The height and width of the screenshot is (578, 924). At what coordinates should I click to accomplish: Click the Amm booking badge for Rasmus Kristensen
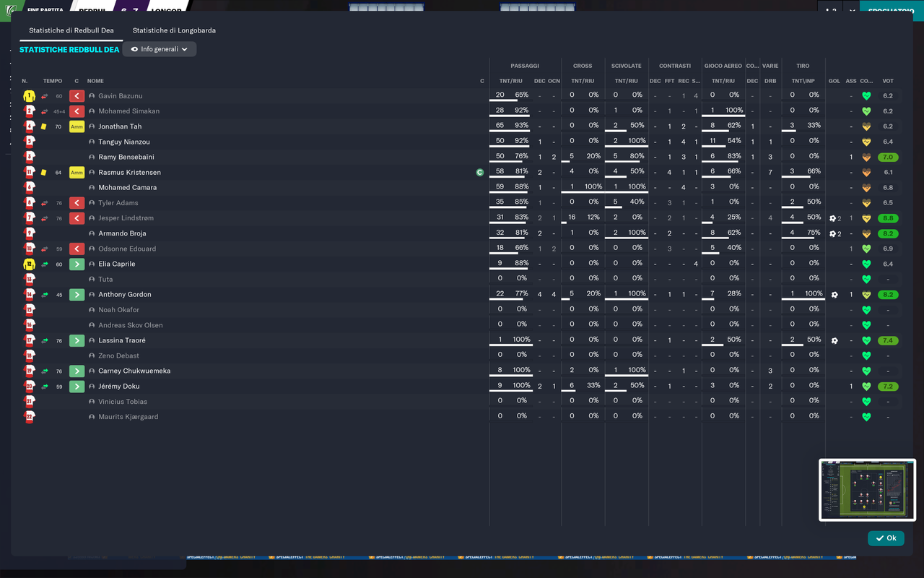pyautogui.click(x=77, y=173)
